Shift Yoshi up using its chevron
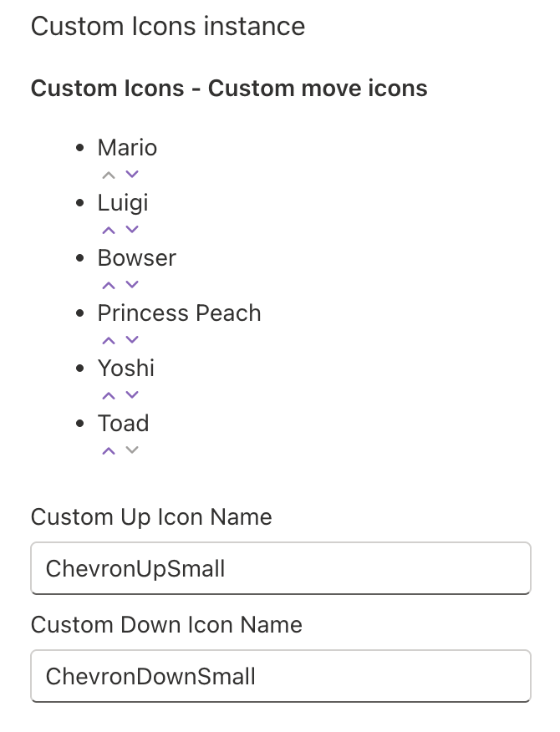The width and height of the screenshot is (560, 732). 108,395
